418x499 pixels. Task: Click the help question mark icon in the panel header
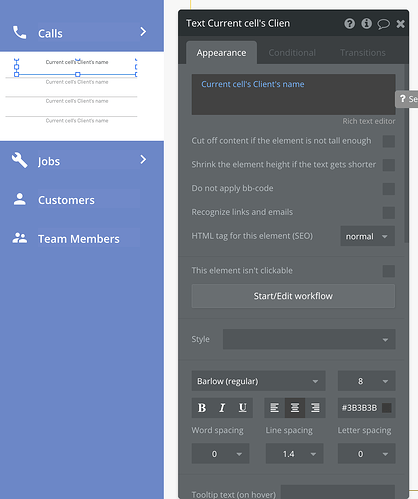[x=349, y=24]
